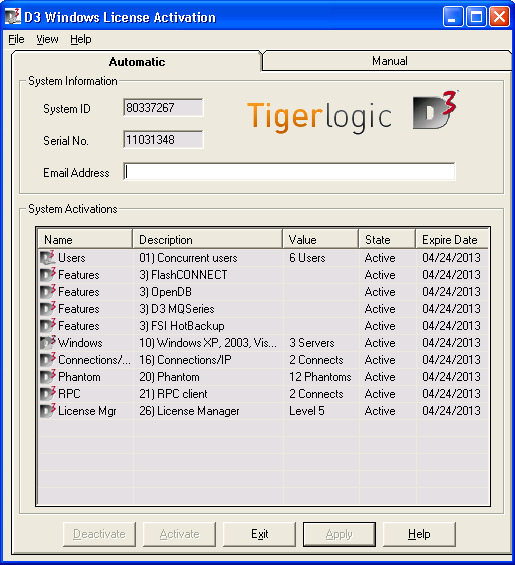Close the License Activation window

click(x=499, y=17)
